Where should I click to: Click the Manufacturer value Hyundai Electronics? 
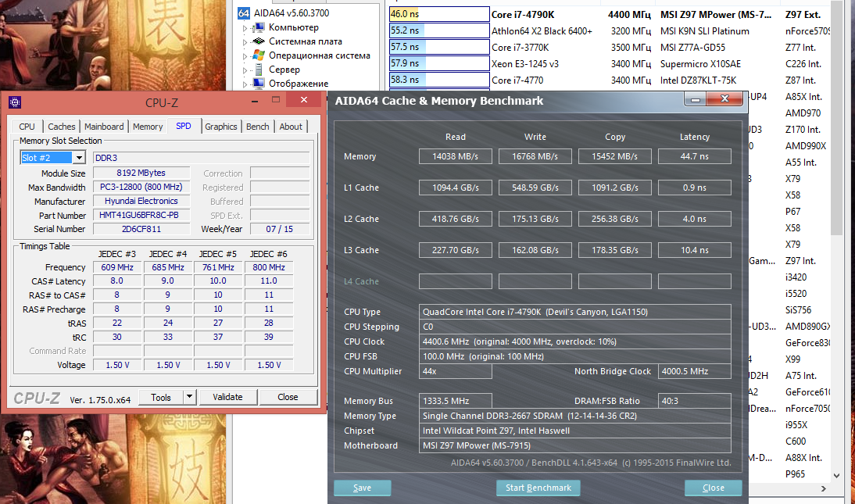click(x=141, y=202)
